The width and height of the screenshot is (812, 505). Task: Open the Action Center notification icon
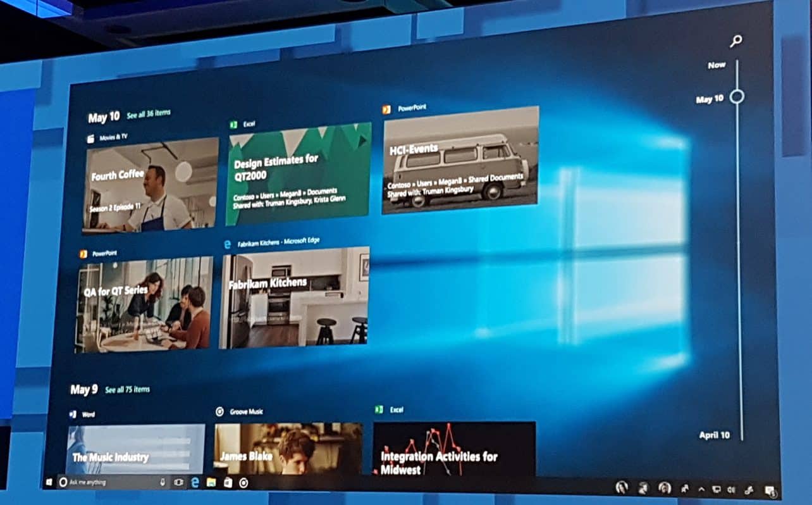click(770, 490)
